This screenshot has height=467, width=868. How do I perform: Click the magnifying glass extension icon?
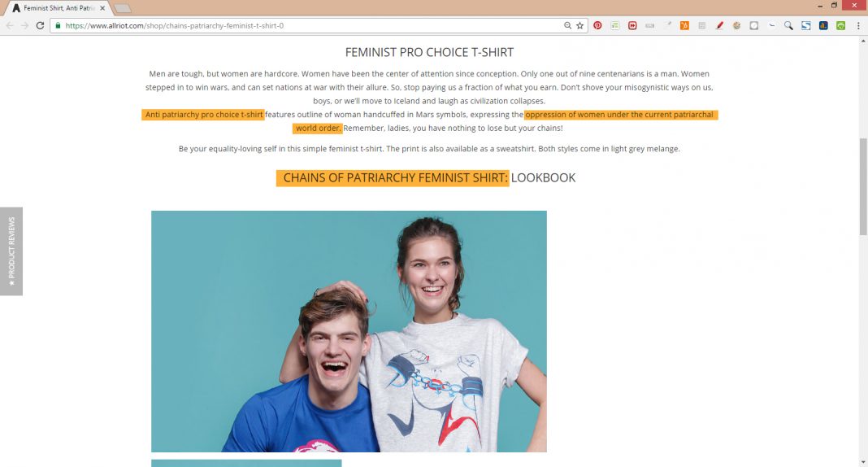788,25
